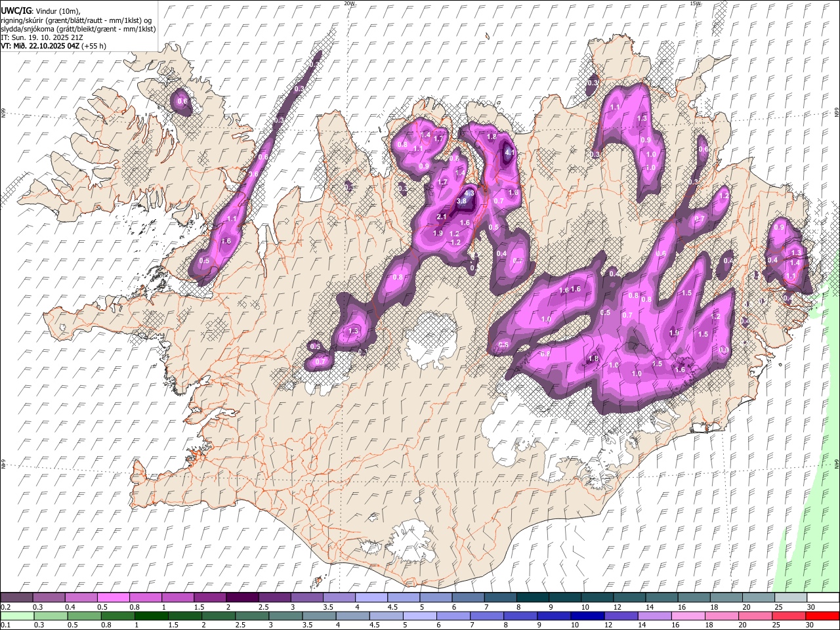This screenshot has height=630, width=840.
Task: Select the bright red 30+ rain legend swatch
Action: [822, 616]
